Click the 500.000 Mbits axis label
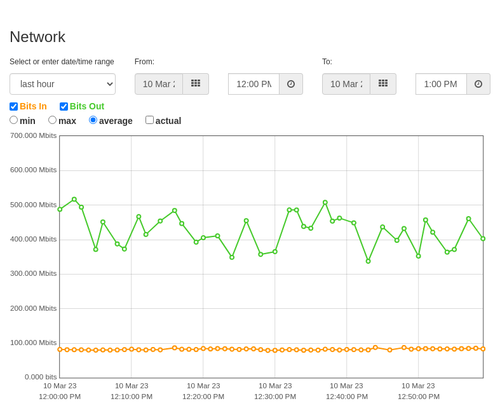The height and width of the screenshot is (403, 500). click(33, 205)
